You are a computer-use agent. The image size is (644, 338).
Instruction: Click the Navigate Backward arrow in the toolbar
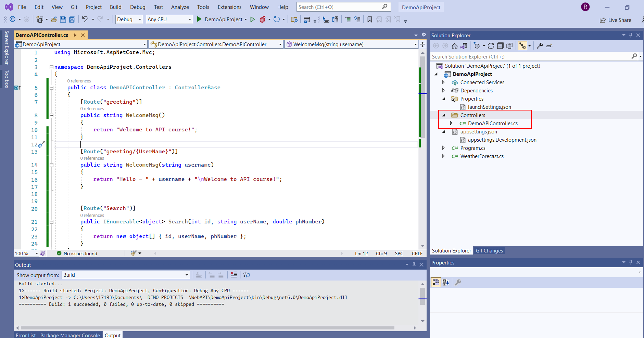(13, 19)
